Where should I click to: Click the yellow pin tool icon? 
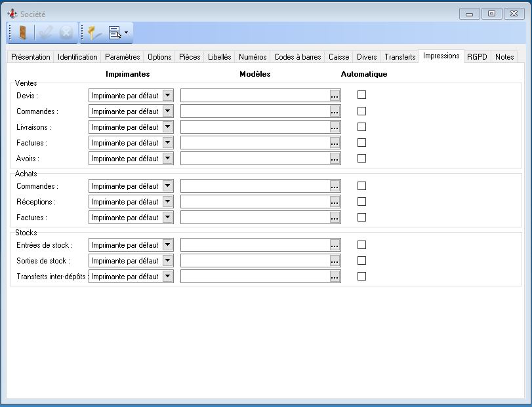coord(95,33)
